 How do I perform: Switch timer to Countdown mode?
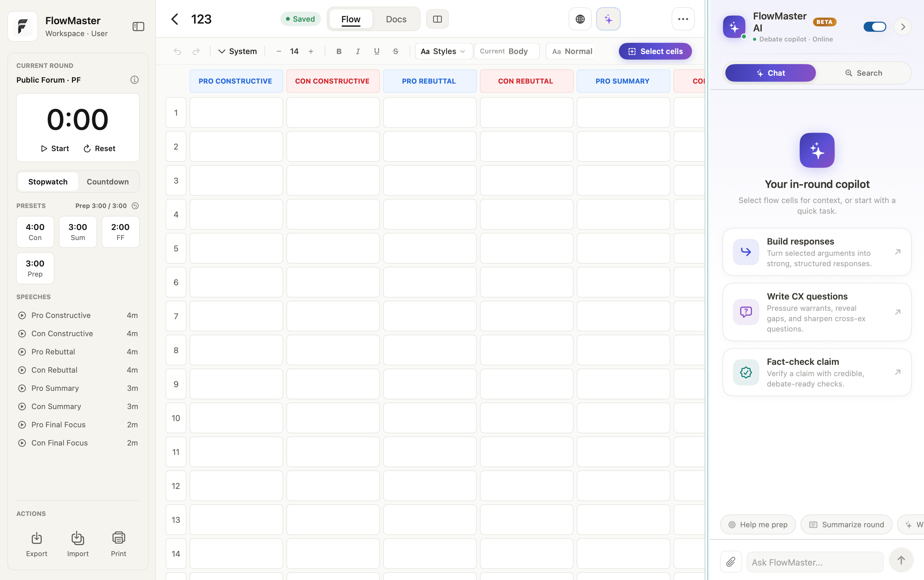coord(108,182)
